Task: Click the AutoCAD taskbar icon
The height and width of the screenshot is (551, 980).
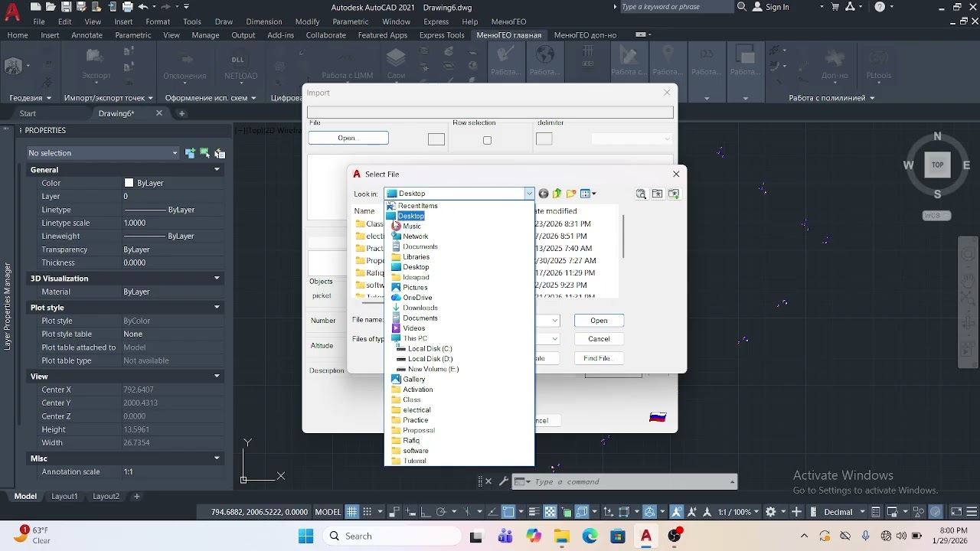Action: (646, 536)
